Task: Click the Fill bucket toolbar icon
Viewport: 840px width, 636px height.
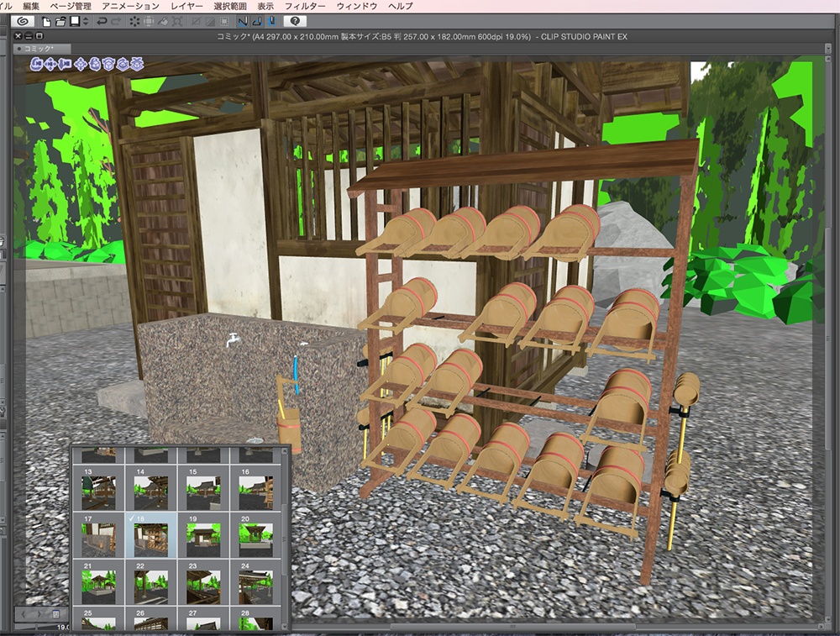Action: pyautogui.click(x=163, y=22)
